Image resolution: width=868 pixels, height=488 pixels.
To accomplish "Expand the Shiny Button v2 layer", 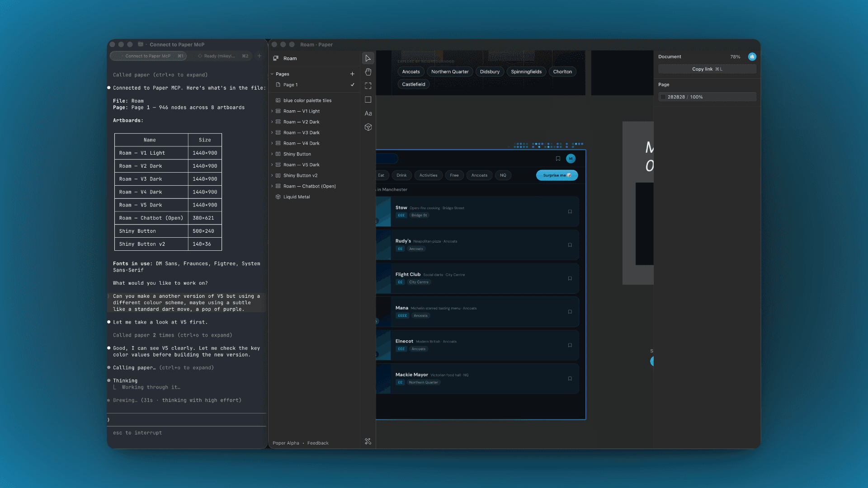I will (273, 175).
